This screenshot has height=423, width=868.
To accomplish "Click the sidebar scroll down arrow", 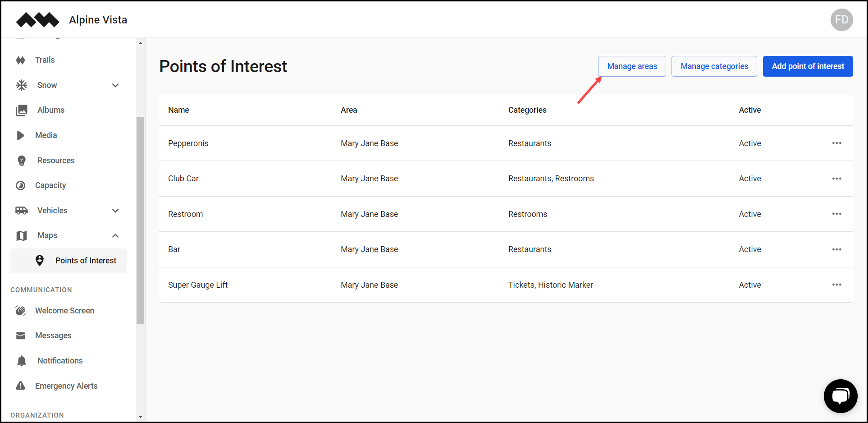I will point(140,417).
